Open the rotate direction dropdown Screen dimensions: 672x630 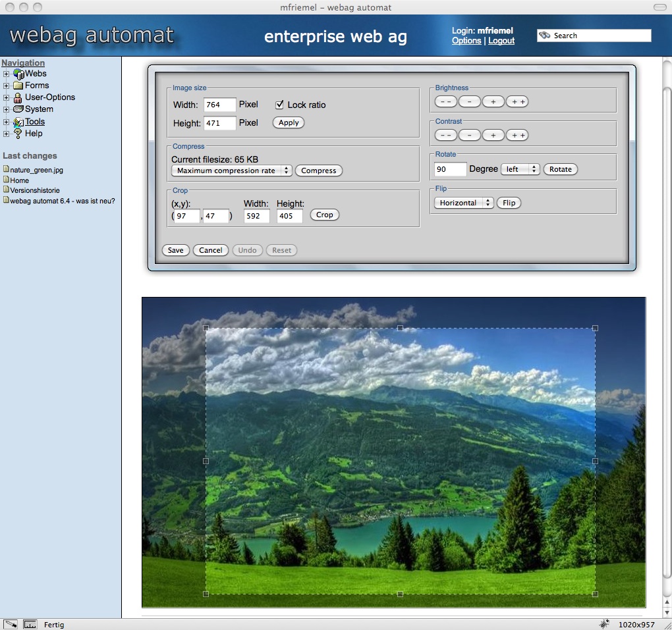520,169
